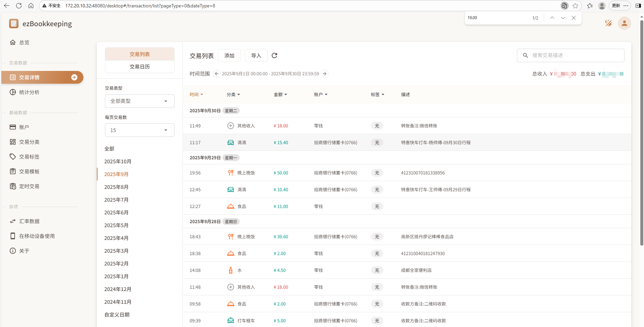The image size is (644, 327).
Task: Switch to the 交易日历 tab
Action: (x=139, y=67)
